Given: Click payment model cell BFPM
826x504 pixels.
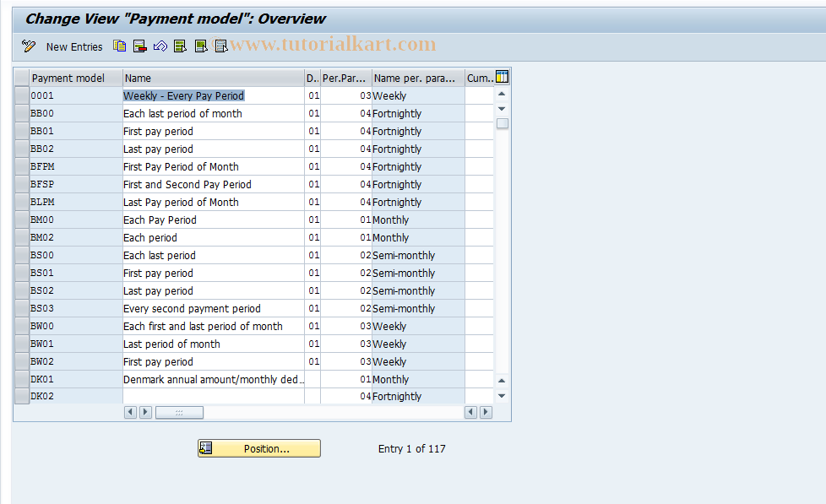Looking at the screenshot, I should (76, 166).
